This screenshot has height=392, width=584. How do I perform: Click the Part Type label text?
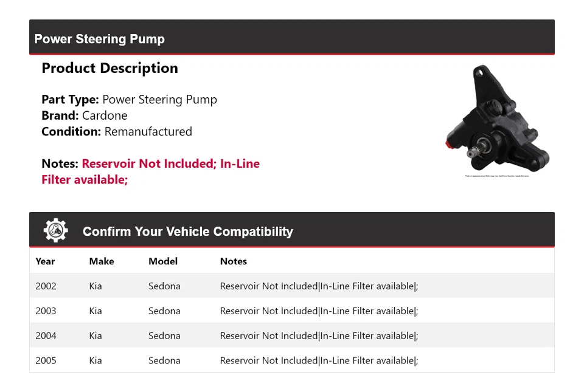[x=70, y=100]
